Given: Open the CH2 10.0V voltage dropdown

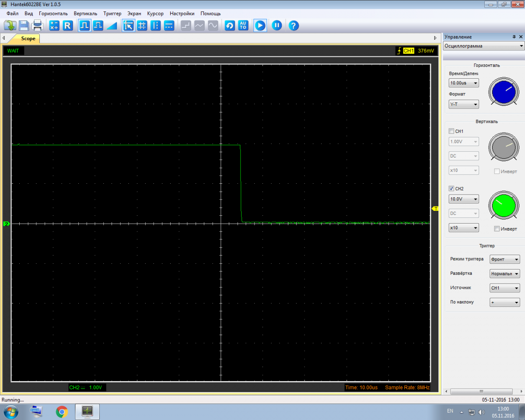Looking at the screenshot, I should click(464, 199).
